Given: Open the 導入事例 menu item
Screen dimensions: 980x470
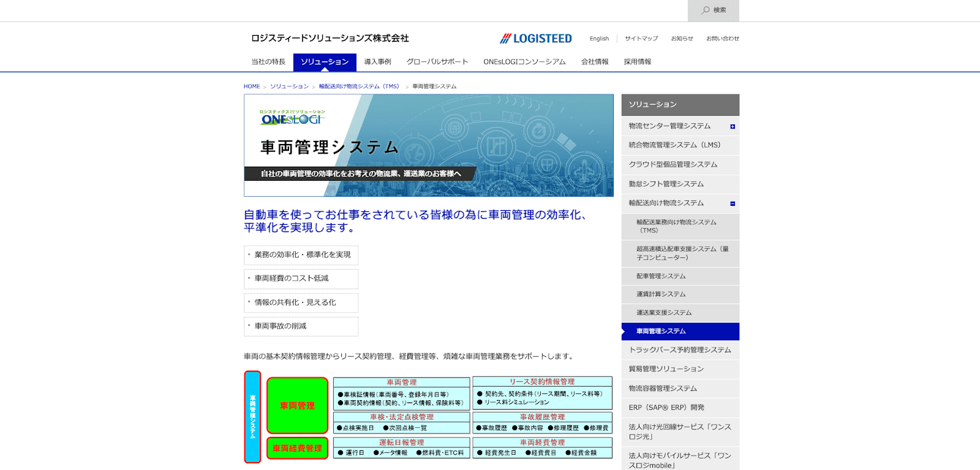Looking at the screenshot, I should pos(377,62).
